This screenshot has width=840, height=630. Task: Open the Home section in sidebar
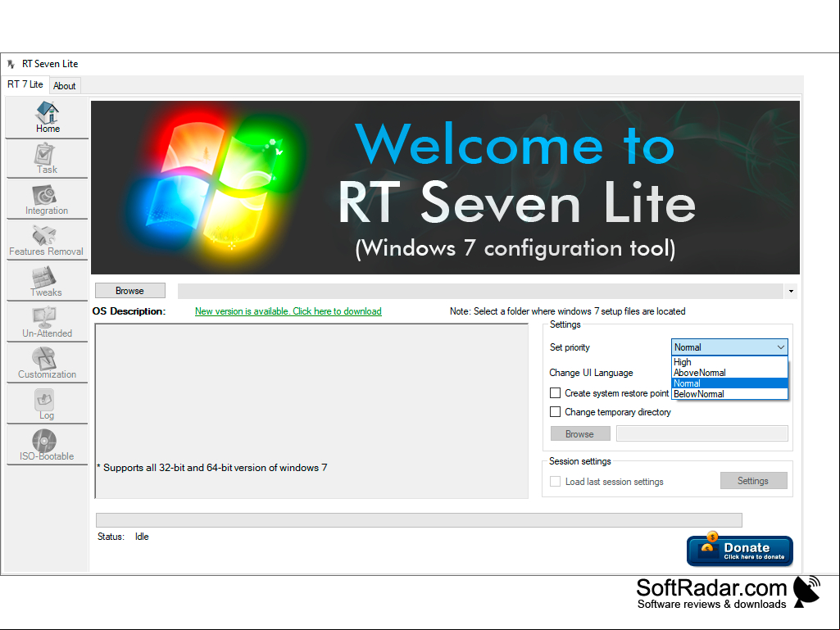[x=48, y=117]
